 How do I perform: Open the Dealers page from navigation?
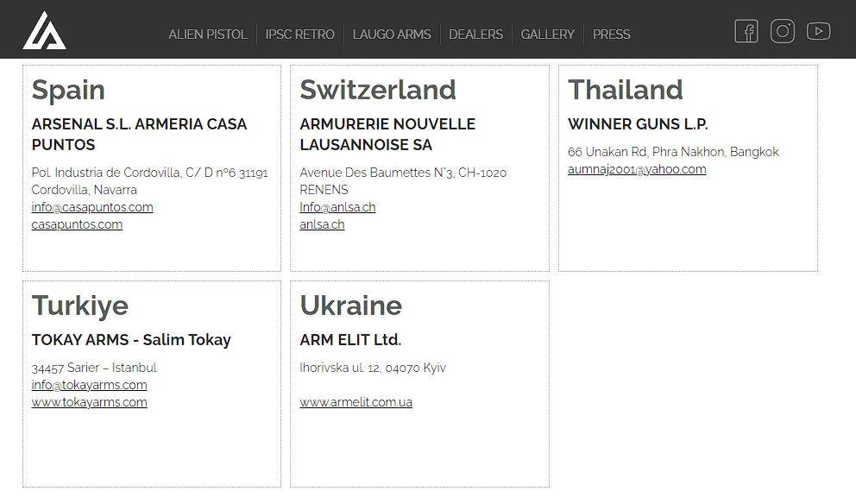click(x=475, y=35)
